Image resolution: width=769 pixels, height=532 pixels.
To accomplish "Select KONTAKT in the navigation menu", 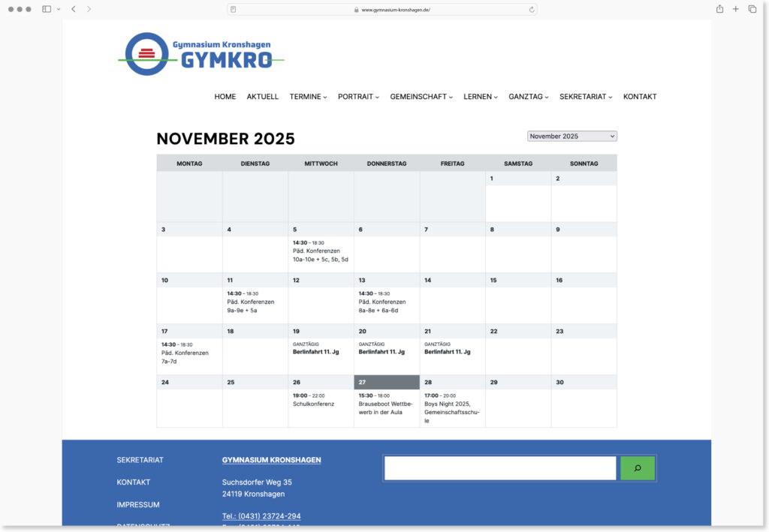I will pos(640,96).
